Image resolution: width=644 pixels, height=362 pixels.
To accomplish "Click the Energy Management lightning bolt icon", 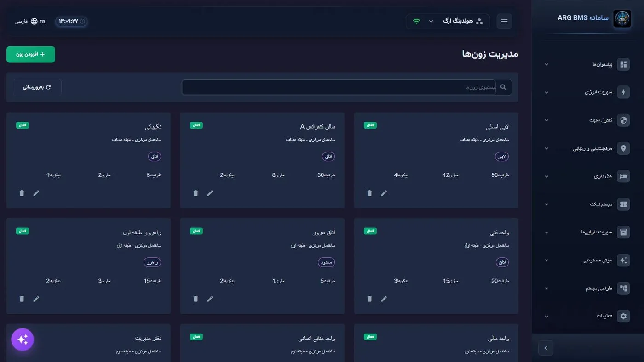I will [x=623, y=92].
